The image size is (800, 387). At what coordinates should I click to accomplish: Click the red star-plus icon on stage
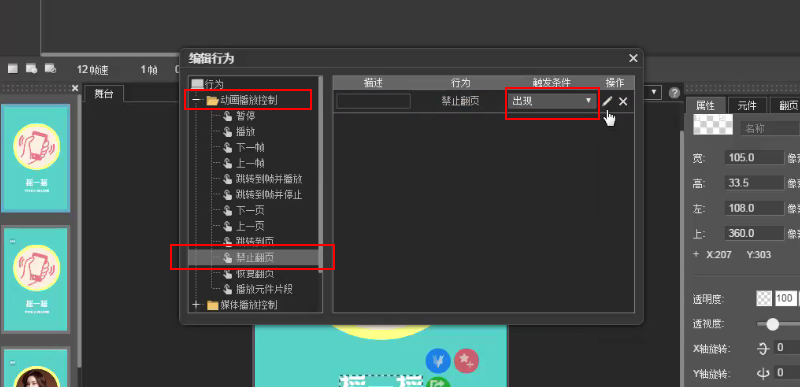[x=466, y=361]
